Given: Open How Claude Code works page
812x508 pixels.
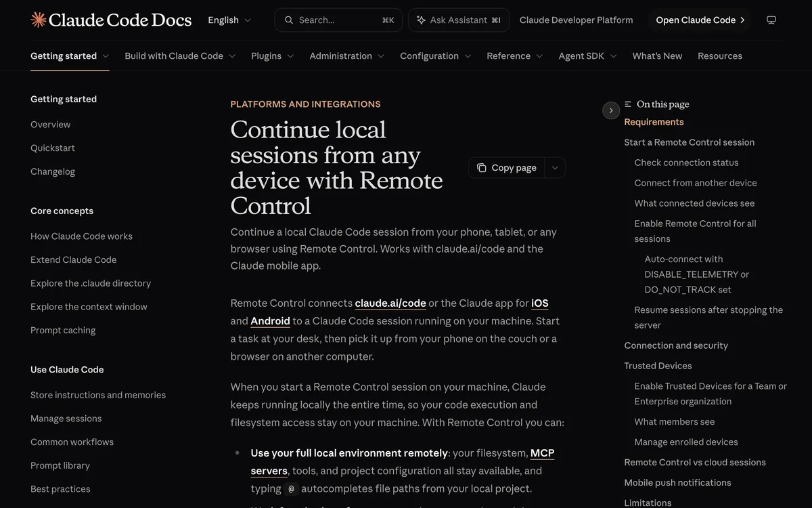Looking at the screenshot, I should coord(81,236).
